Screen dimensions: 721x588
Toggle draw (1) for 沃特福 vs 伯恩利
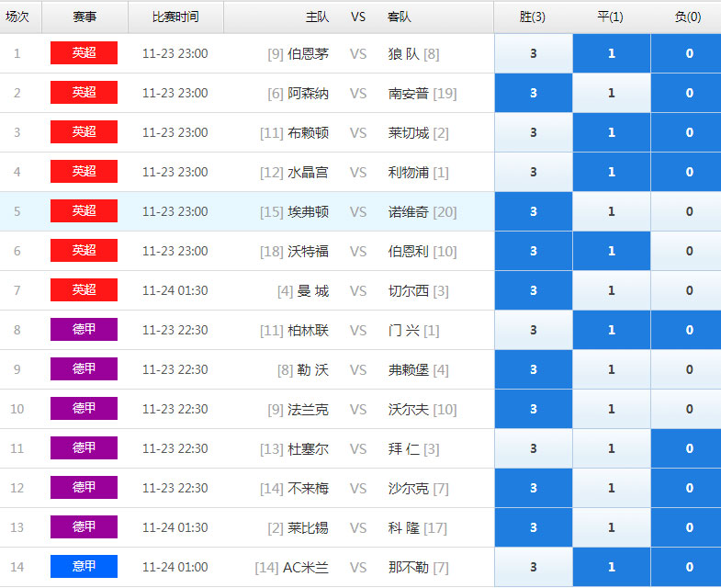[x=612, y=251]
